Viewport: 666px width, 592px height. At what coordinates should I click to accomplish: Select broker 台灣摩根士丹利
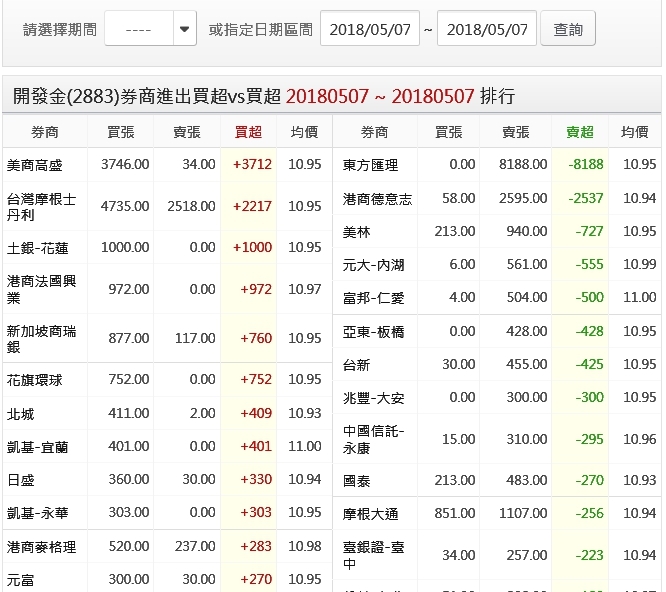coord(42,206)
